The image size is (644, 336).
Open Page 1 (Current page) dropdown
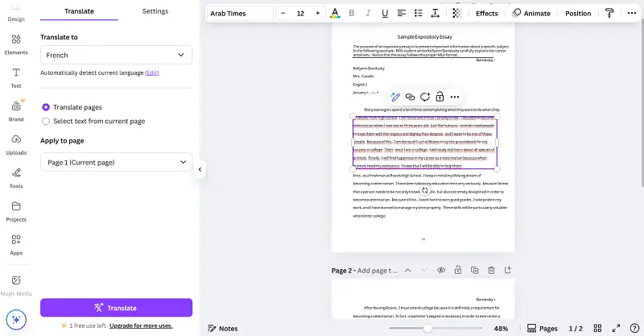coord(116,162)
